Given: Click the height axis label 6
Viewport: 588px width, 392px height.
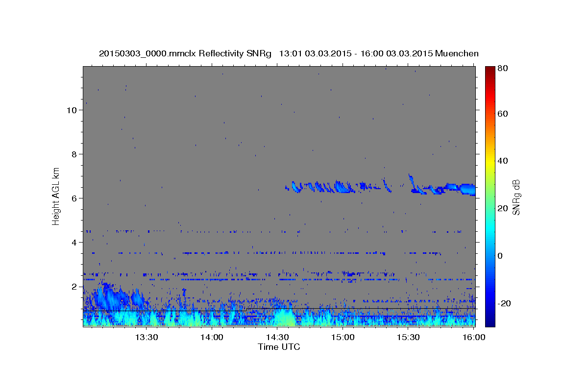Looking at the screenshot, I should (x=74, y=198).
